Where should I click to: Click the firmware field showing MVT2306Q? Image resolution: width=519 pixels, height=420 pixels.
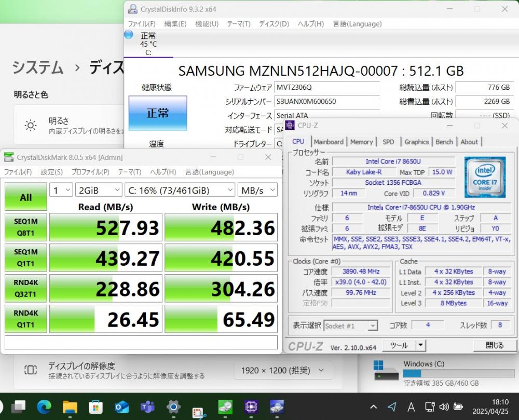[x=327, y=87]
